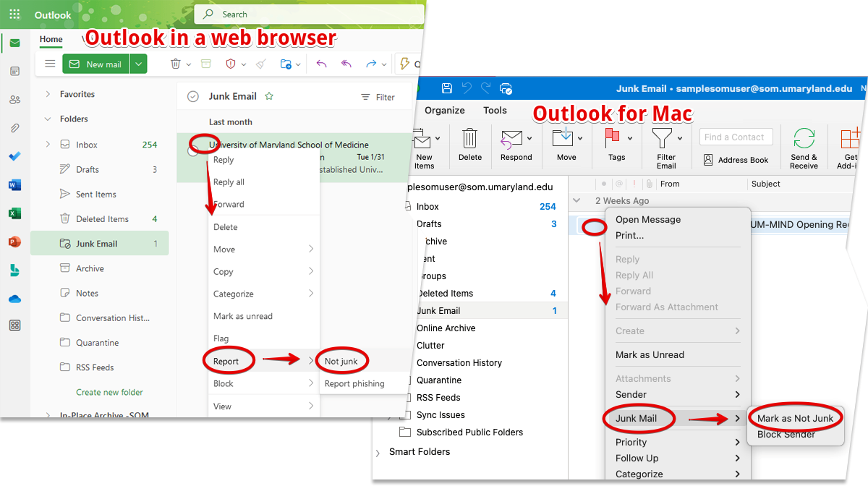Click the Save icon in the Mac title bar
The height and width of the screenshot is (486, 868).
447,88
